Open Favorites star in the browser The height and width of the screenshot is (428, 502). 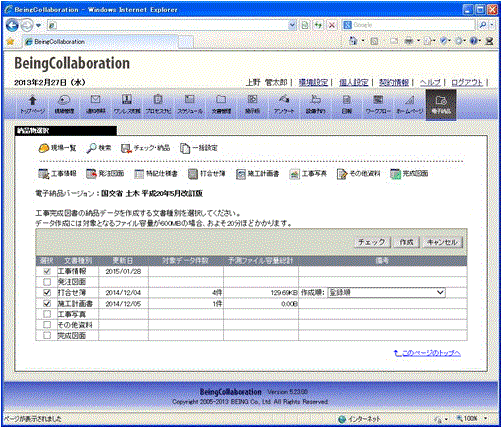[11, 42]
